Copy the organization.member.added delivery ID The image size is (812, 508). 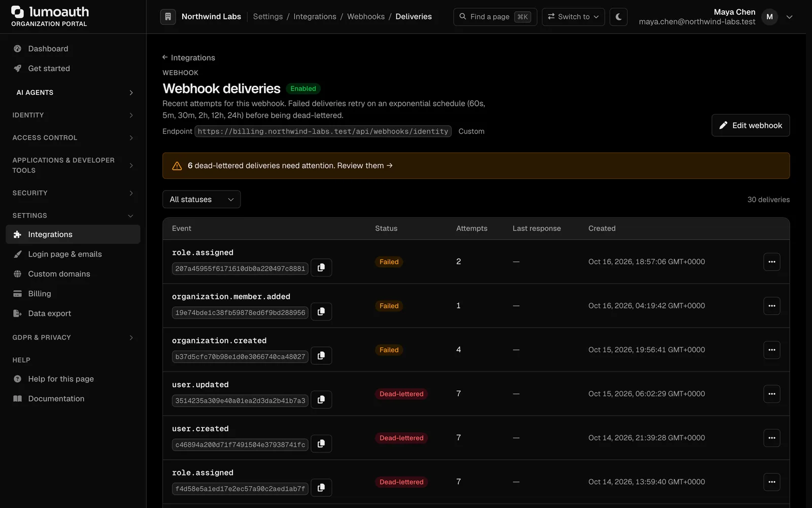(x=321, y=312)
